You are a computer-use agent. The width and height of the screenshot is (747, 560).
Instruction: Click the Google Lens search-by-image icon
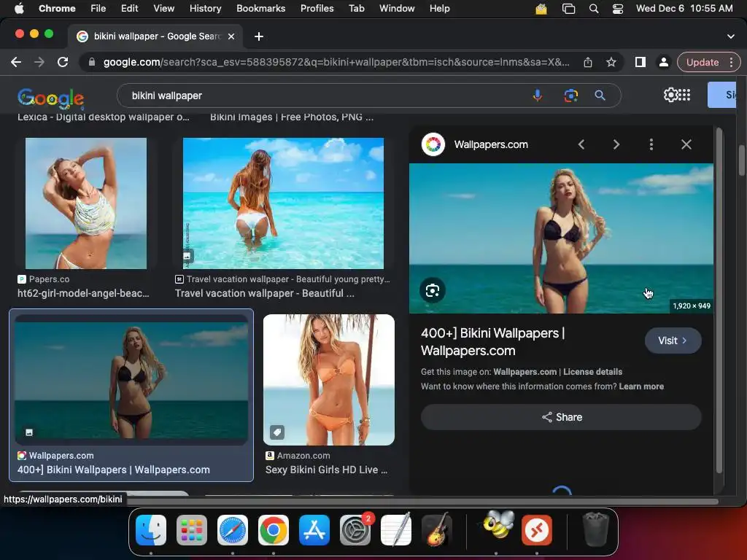tap(570, 96)
